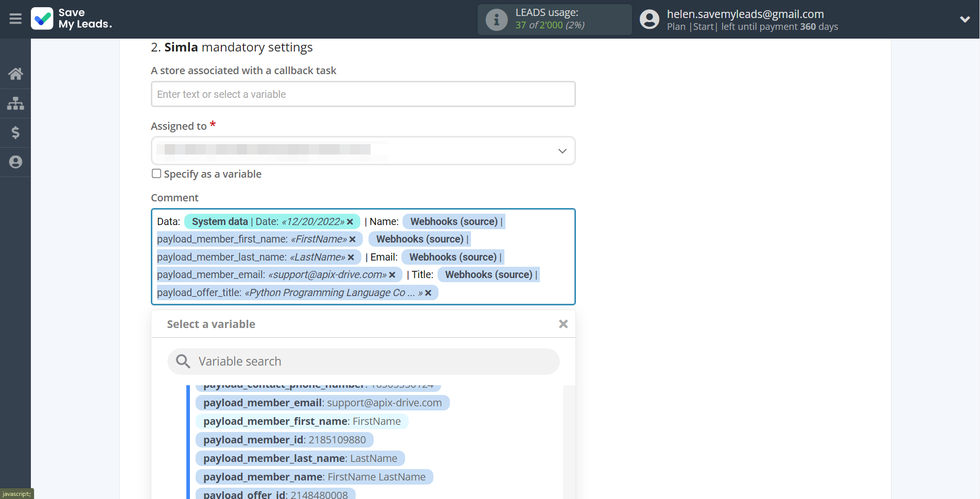The image size is (980, 499).
Task: Expand the account dropdown chevron in header
Action: pyautogui.click(x=965, y=20)
